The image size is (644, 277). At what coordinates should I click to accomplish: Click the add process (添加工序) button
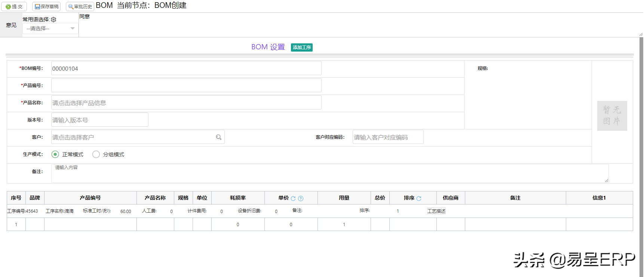tap(302, 47)
